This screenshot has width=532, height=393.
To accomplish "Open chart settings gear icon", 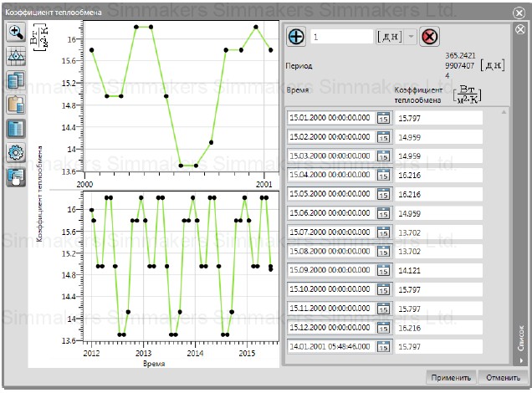I will pyautogui.click(x=16, y=153).
